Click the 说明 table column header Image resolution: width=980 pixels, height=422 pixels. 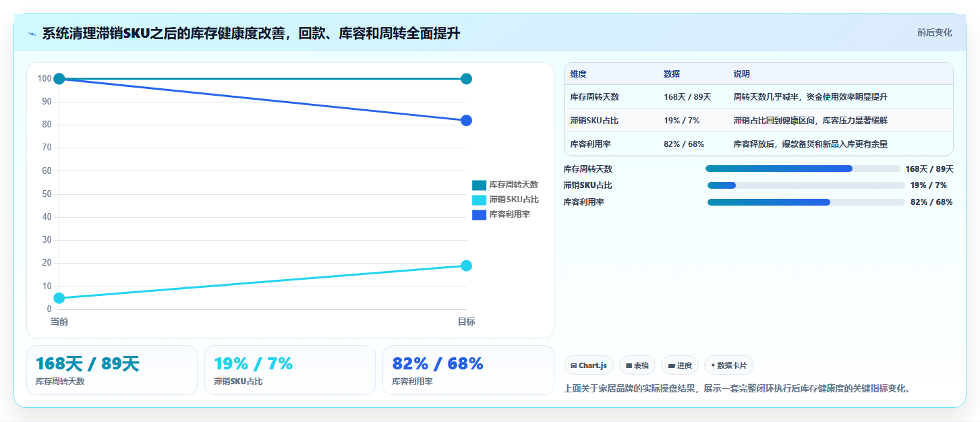pos(742,74)
